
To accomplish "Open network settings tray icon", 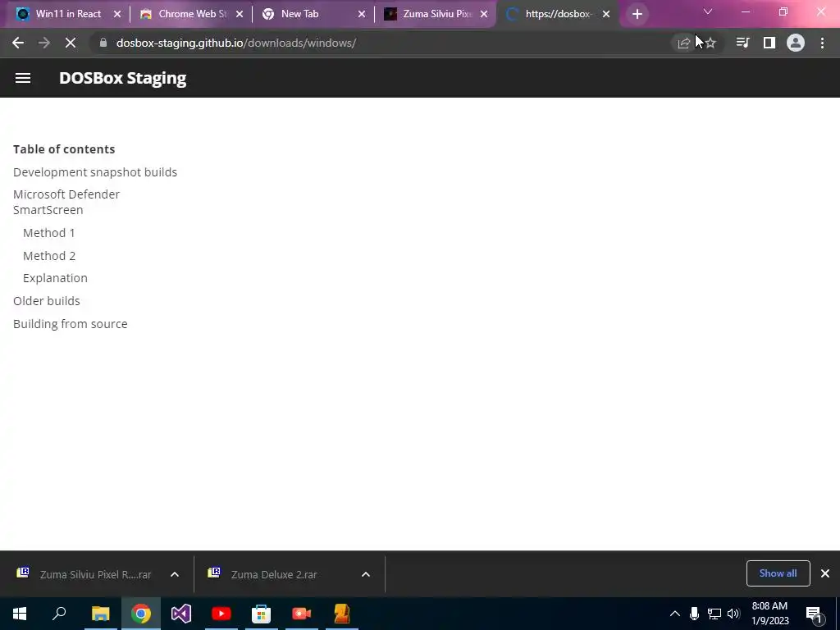I will point(714,614).
